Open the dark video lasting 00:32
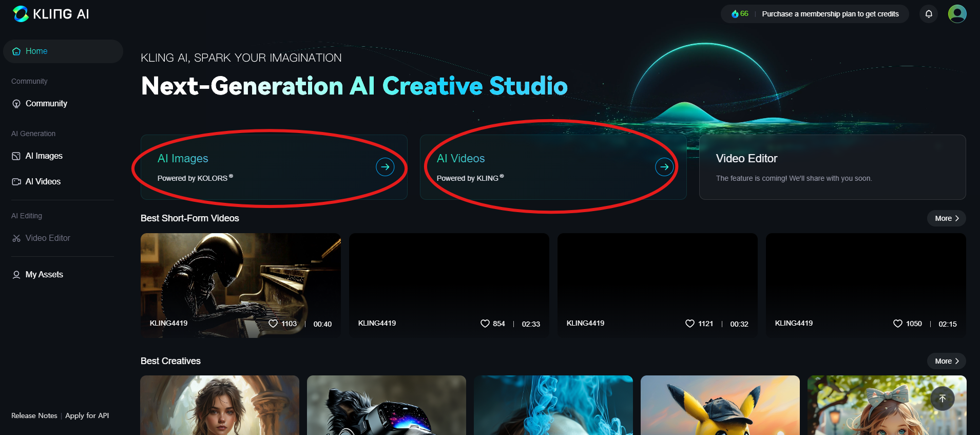The height and width of the screenshot is (435, 980). click(658, 286)
